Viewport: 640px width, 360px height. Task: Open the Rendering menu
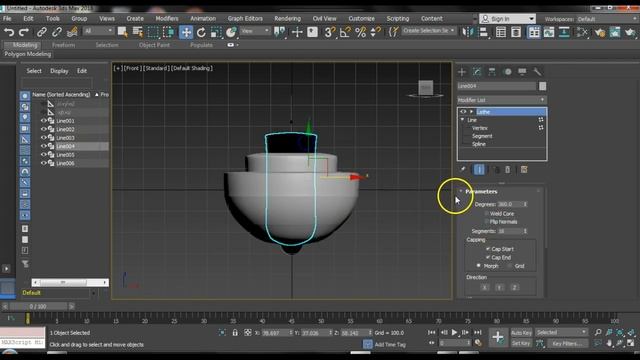click(x=287, y=18)
